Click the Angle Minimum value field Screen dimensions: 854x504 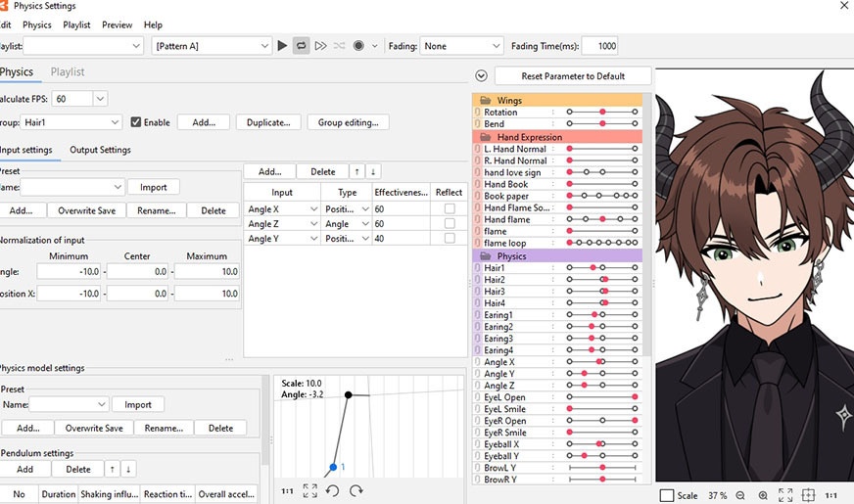[x=69, y=271]
